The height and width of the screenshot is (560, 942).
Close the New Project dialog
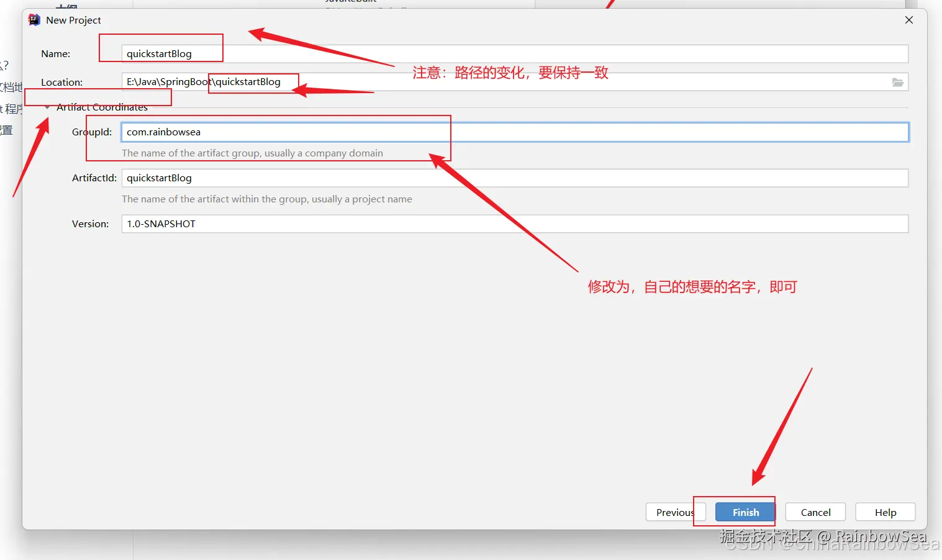pos(909,20)
